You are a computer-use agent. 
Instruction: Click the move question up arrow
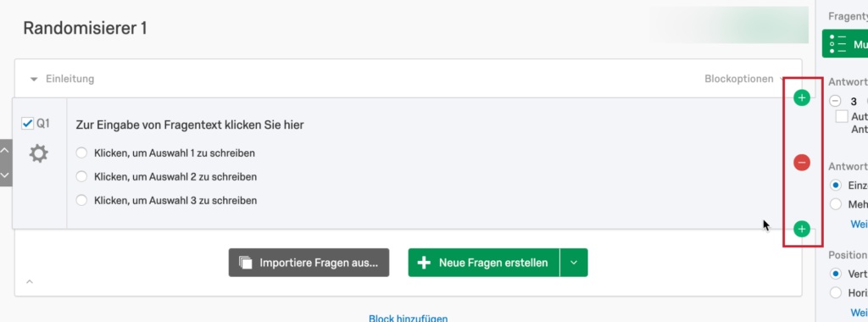coord(5,150)
